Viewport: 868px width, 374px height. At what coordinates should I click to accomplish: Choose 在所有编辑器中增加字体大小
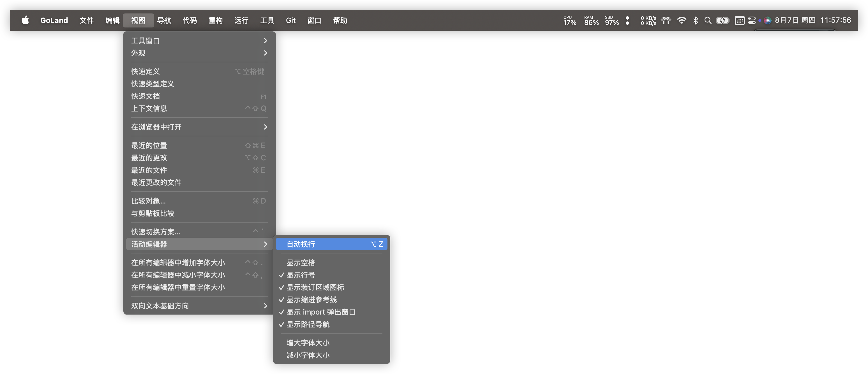pos(199,263)
